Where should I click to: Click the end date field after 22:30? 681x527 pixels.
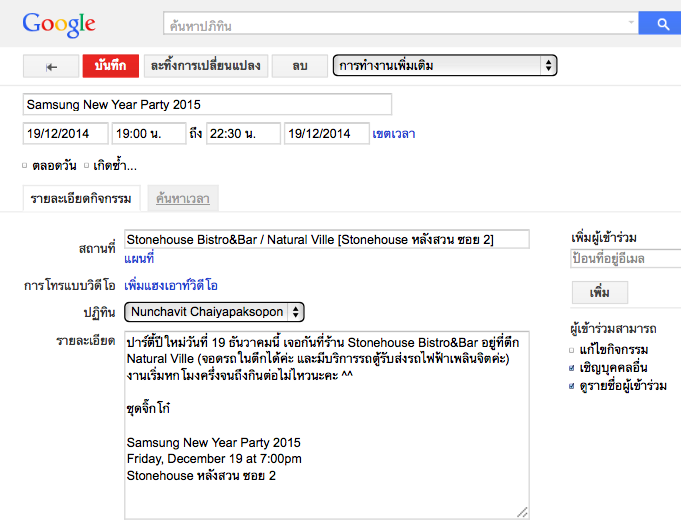(x=327, y=133)
